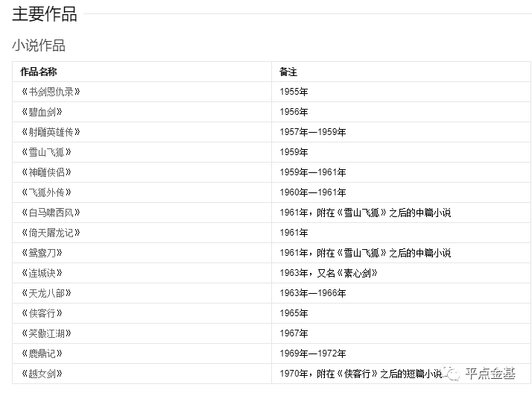This screenshot has height=396, width=532.
Task: Open the 《鹿鼎记》 entry
Action: (42, 353)
